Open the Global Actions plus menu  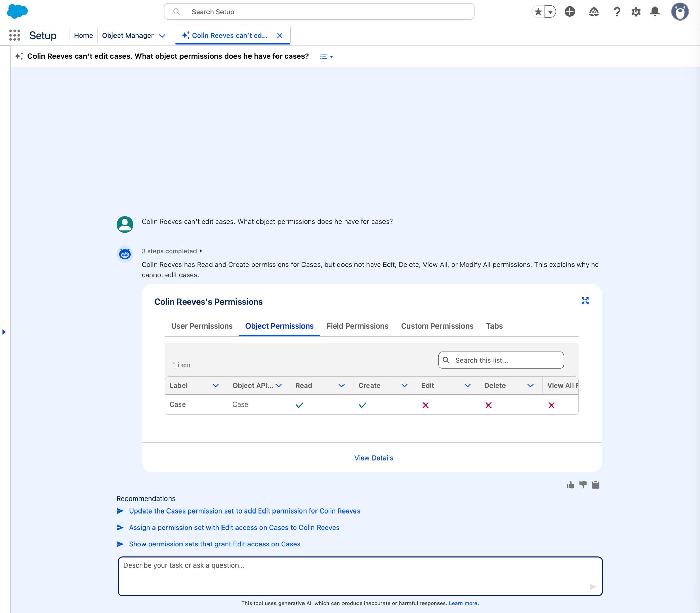[x=570, y=12]
